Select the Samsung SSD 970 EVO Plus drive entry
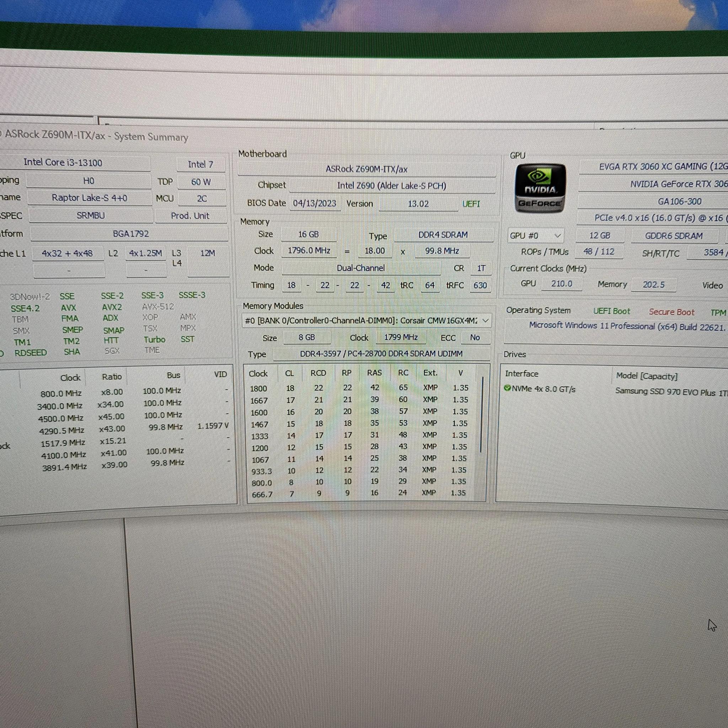 point(671,392)
